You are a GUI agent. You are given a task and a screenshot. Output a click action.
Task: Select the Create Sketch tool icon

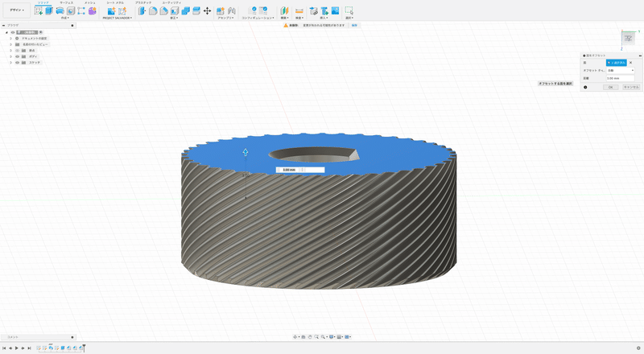point(39,11)
